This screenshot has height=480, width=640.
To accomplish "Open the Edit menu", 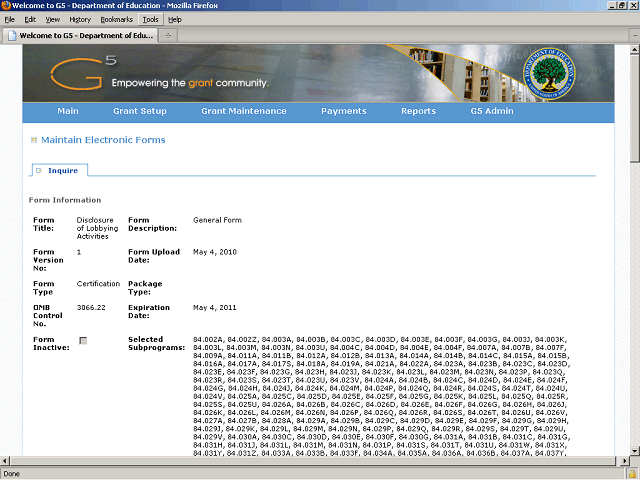I will pyautogui.click(x=30, y=20).
